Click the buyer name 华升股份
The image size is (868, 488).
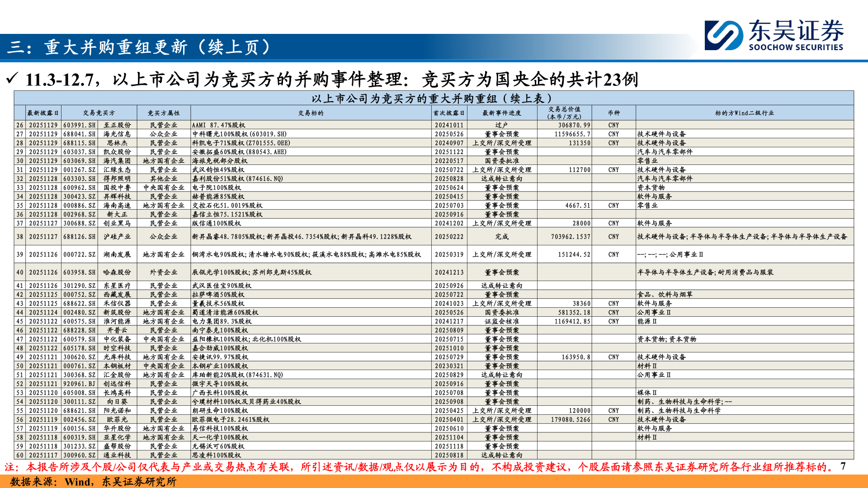(117, 429)
